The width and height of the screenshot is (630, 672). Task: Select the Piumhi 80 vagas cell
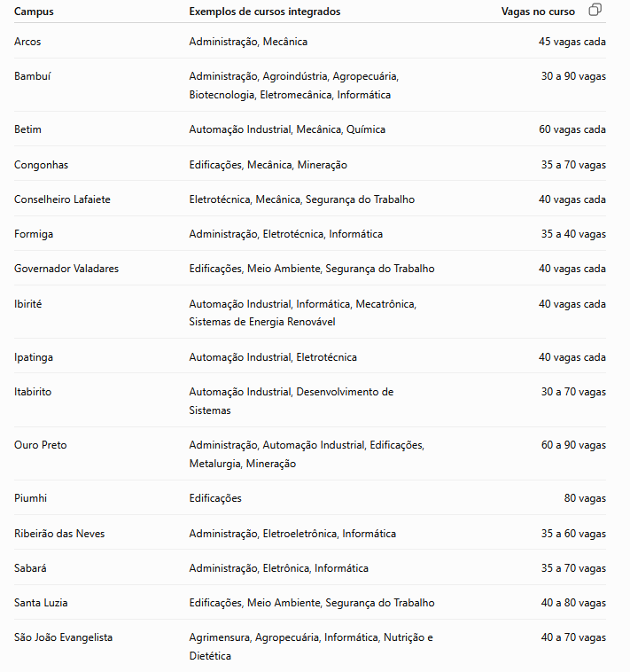tap(585, 498)
